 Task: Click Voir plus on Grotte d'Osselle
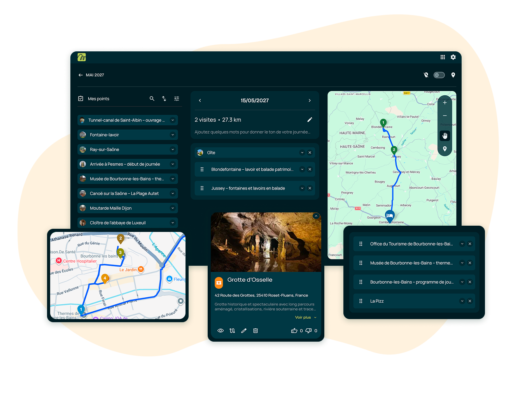tap(306, 318)
